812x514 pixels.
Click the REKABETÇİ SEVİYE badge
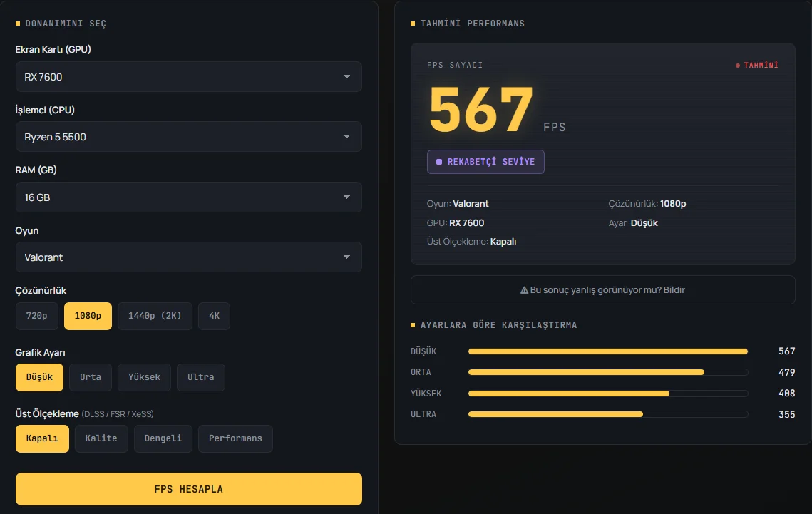point(485,162)
